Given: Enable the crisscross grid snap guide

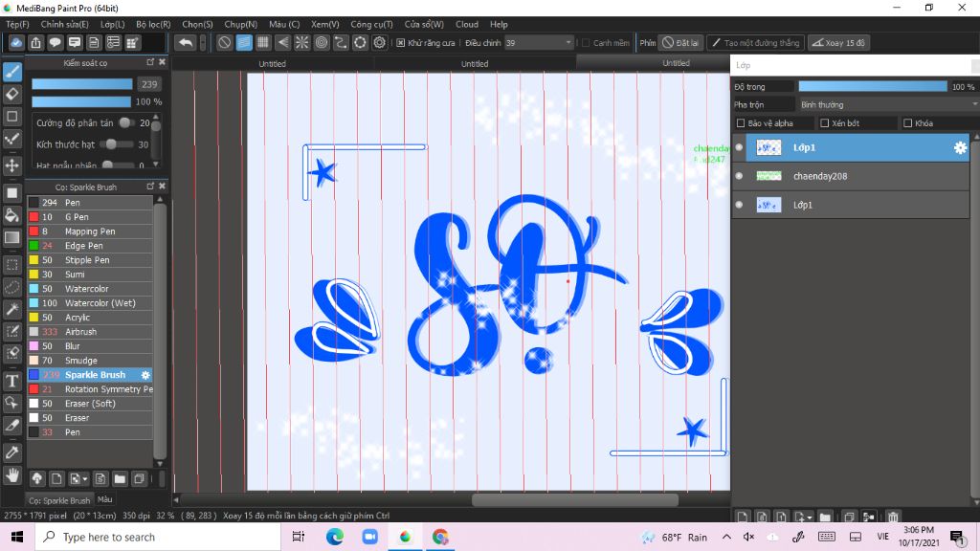Looking at the screenshot, I should click(x=263, y=42).
